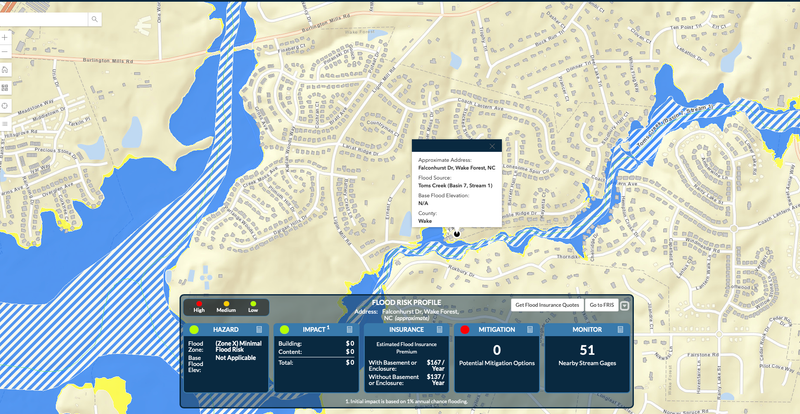Open the Hazard panel details icon
800x414 pixels.
click(x=259, y=330)
